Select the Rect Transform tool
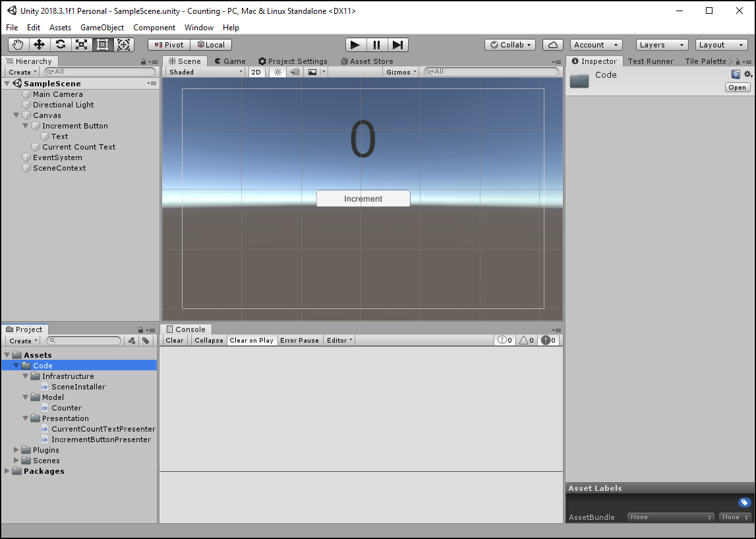This screenshot has width=756, height=539. coord(103,44)
